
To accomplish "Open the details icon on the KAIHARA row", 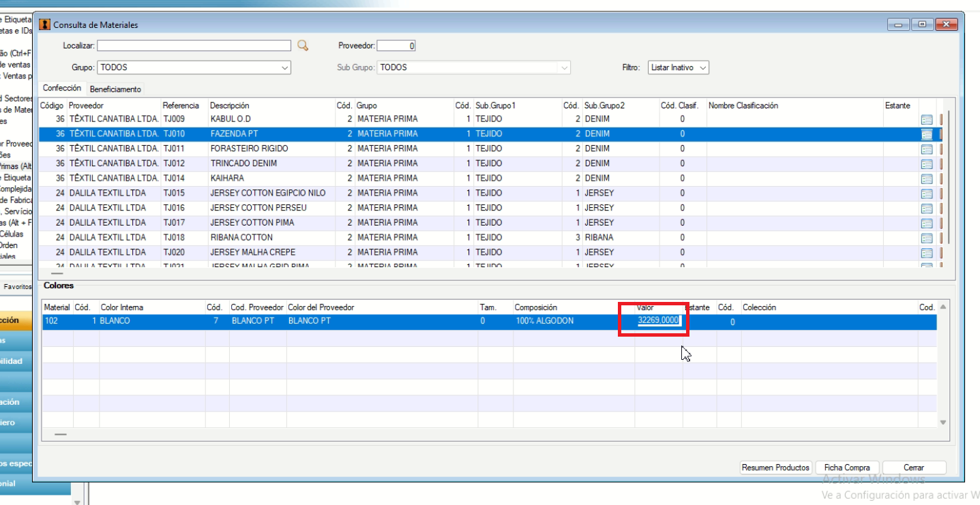I will click(x=927, y=179).
